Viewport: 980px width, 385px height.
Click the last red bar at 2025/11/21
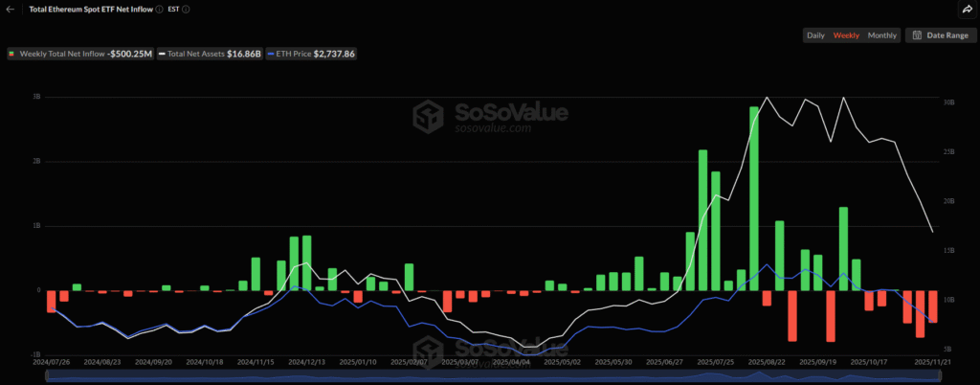pyautogui.click(x=932, y=306)
